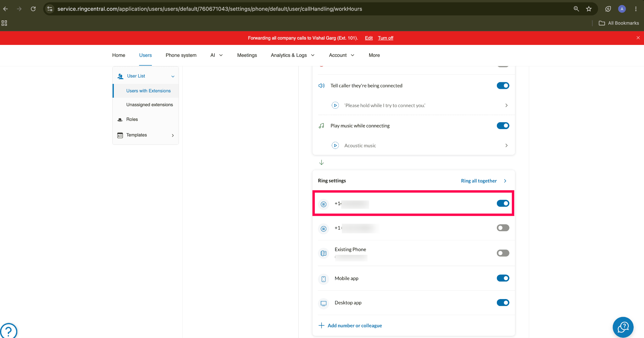
Task: Toggle Play music while connecting
Action: (503, 126)
